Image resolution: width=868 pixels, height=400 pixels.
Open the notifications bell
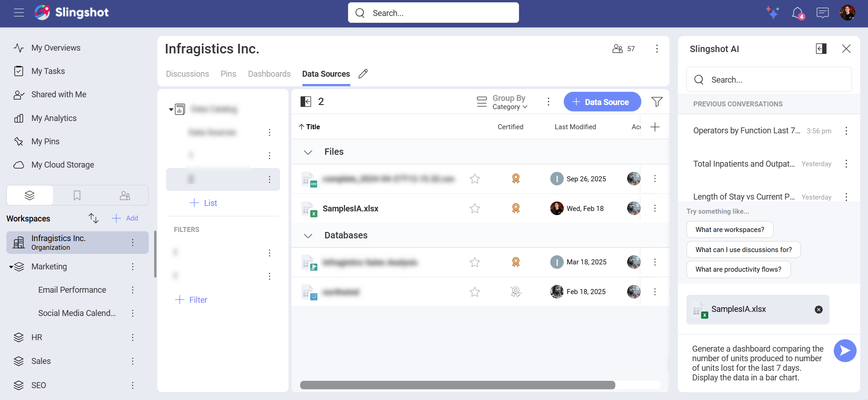(798, 13)
